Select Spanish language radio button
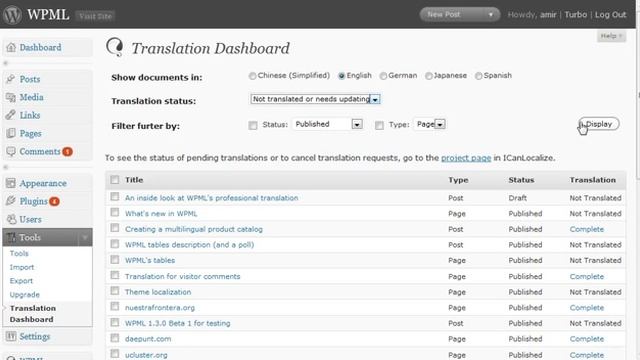This screenshot has width=640, height=360. [x=478, y=76]
